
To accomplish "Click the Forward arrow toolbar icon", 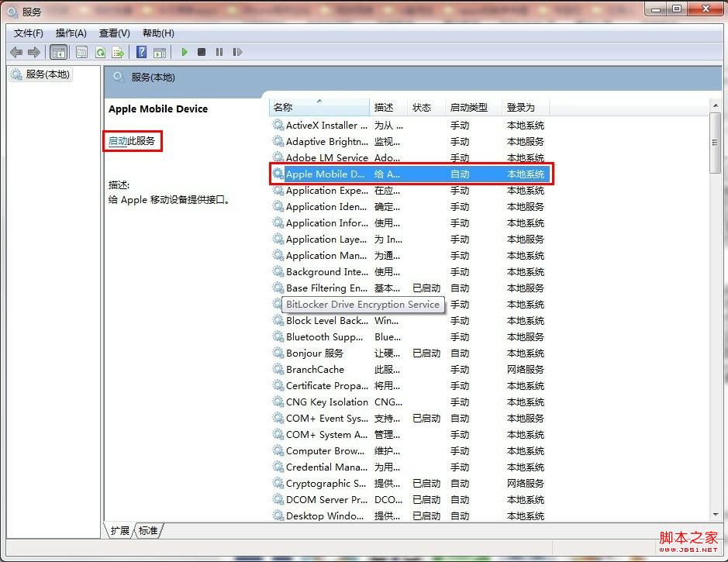I will click(34, 52).
